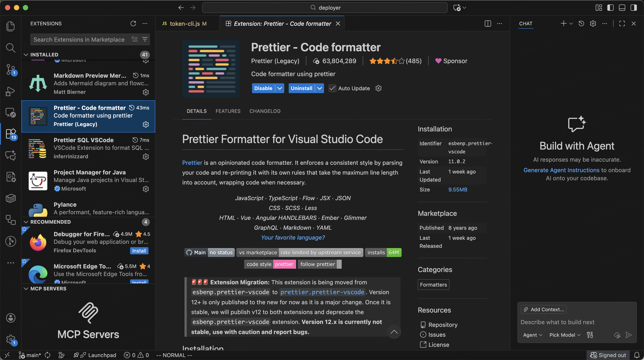
Task: Open Prettier SQL VSCode manage gear
Action: click(146, 157)
